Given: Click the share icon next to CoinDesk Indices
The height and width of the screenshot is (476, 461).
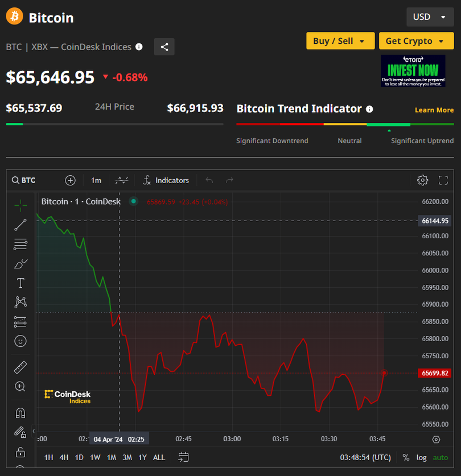Looking at the screenshot, I should [164, 47].
